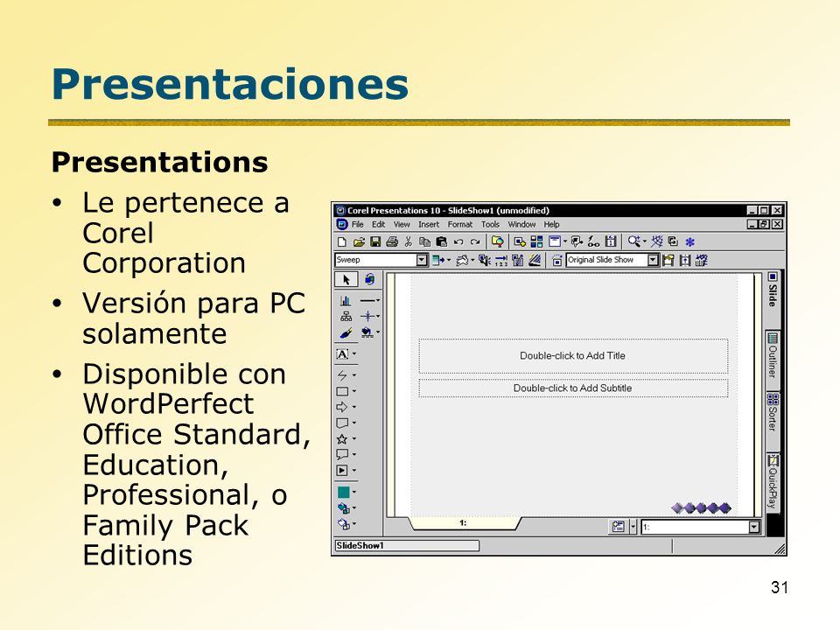Click the Add Subtitle placeholder
The width and height of the screenshot is (840, 630).
[x=573, y=388]
